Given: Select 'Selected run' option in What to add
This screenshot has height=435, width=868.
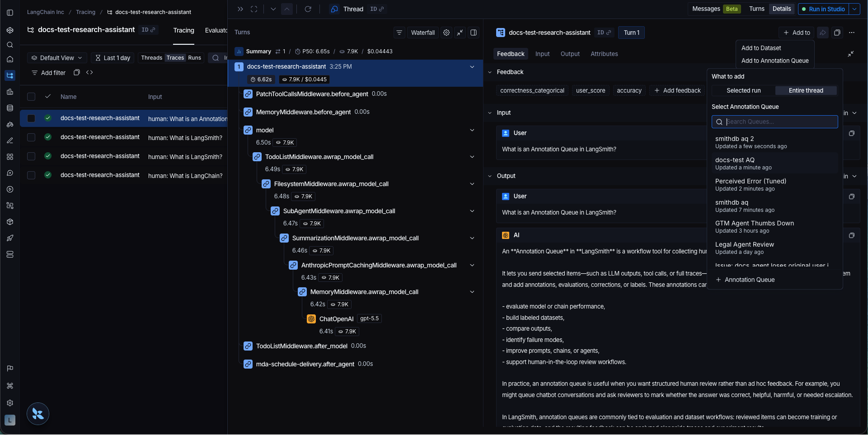Looking at the screenshot, I should click(743, 90).
